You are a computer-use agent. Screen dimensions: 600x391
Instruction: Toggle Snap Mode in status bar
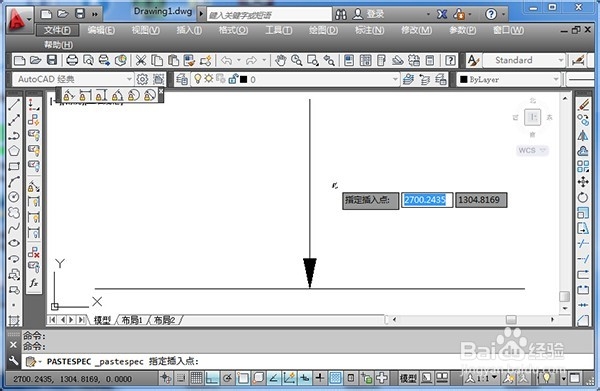pos(181,378)
